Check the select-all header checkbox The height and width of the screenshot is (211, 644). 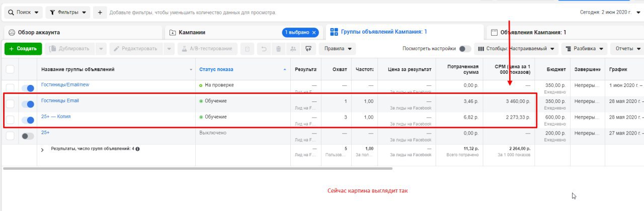pyautogui.click(x=10, y=69)
